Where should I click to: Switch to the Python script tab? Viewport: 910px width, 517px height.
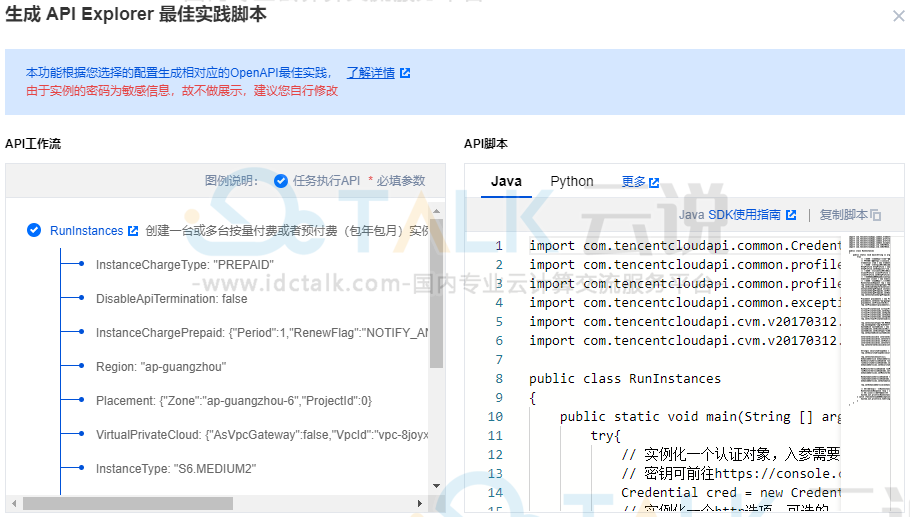point(572,181)
